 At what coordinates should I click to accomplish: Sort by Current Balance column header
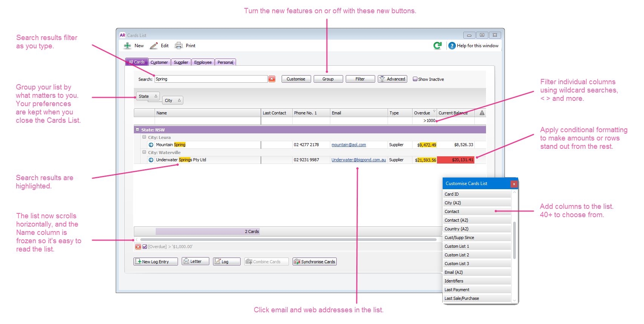[455, 113]
